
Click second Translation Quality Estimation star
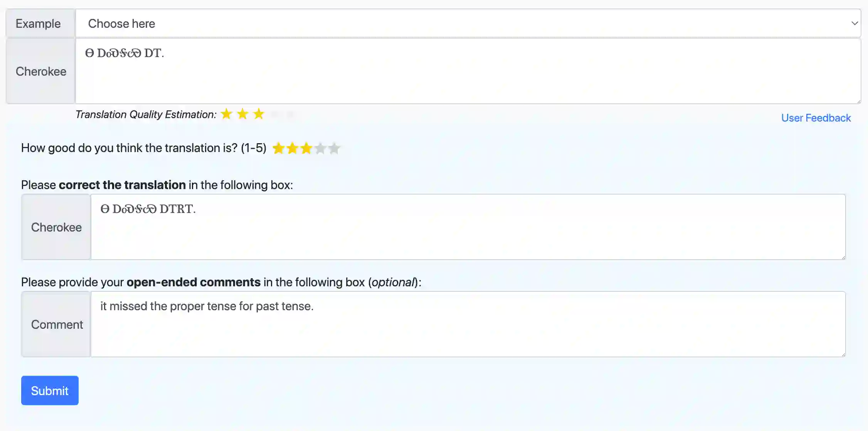[243, 114]
